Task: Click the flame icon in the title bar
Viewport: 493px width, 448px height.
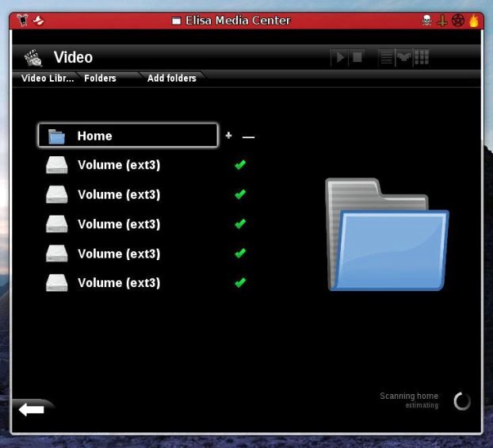Action: tap(474, 21)
